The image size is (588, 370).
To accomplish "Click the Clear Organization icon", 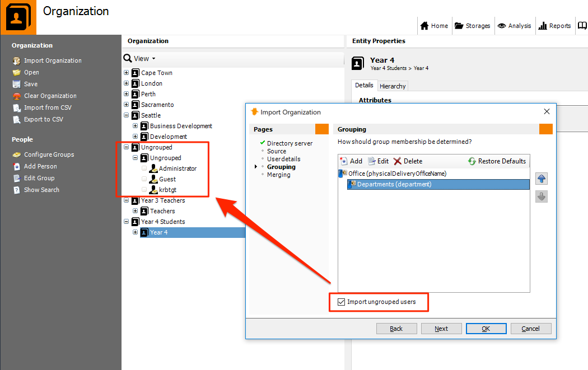I will [x=16, y=96].
